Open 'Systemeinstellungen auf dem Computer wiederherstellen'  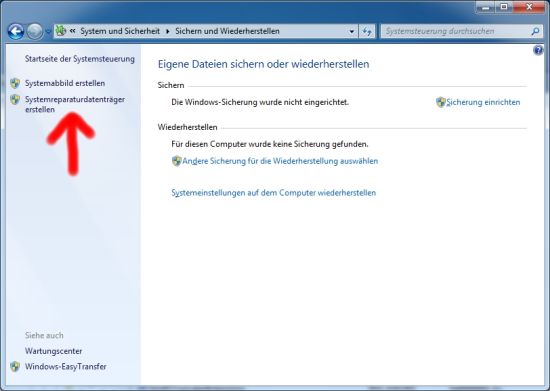(274, 193)
